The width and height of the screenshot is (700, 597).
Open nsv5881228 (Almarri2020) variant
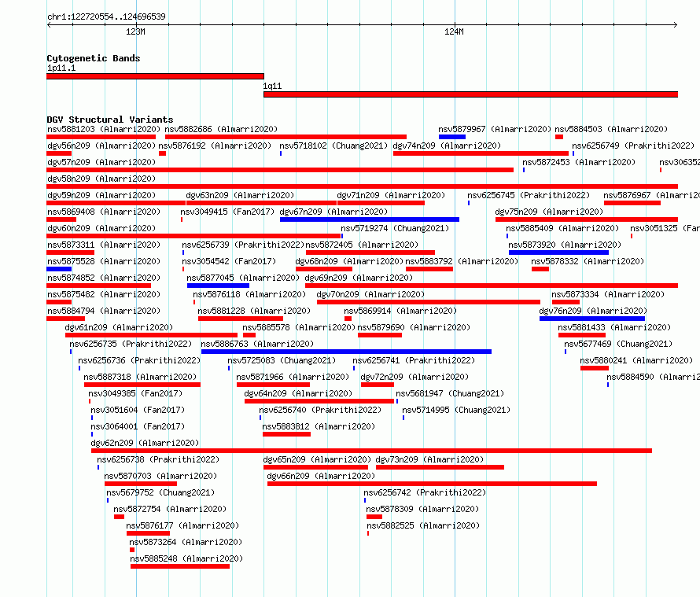(x=240, y=319)
